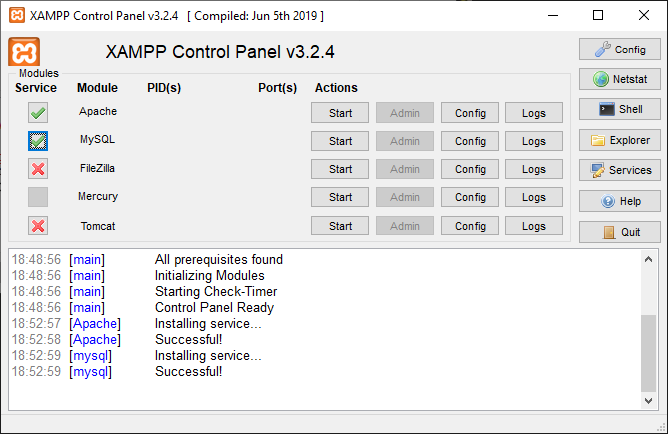Click the greyed-out Mercury Admin button
This screenshot has width=668, height=434.
click(x=405, y=197)
